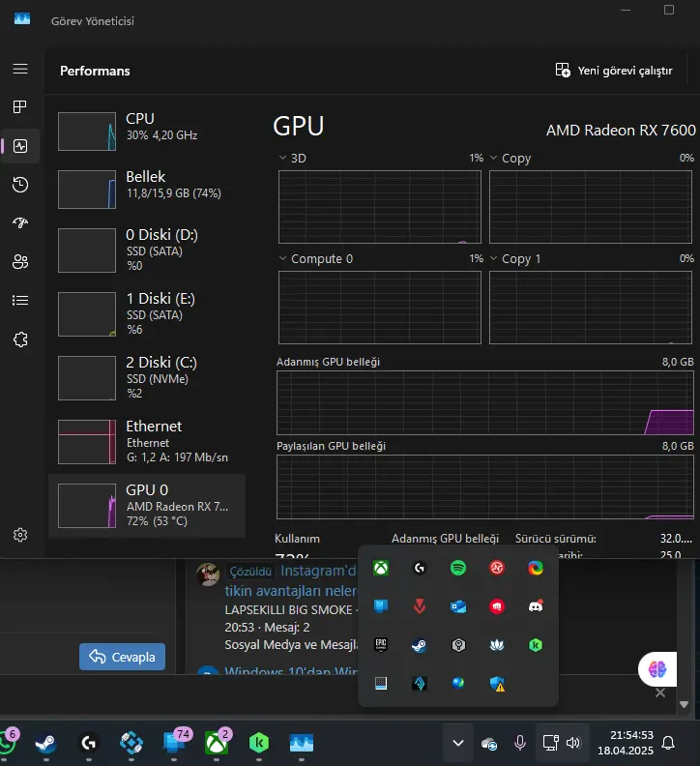Open the blue globe tray icon
The height and width of the screenshot is (766, 700).
click(x=458, y=683)
